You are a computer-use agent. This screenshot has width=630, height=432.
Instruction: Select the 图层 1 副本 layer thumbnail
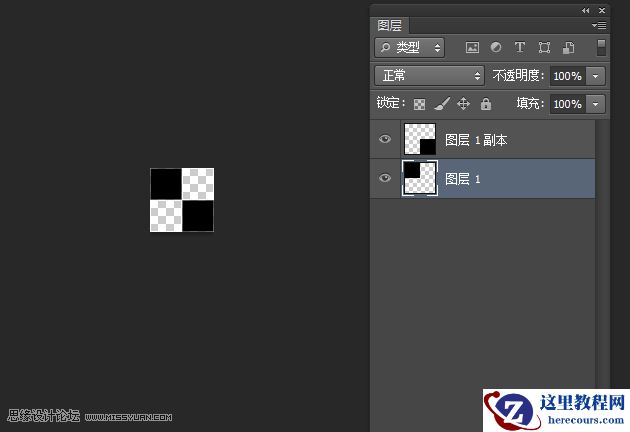click(x=419, y=139)
